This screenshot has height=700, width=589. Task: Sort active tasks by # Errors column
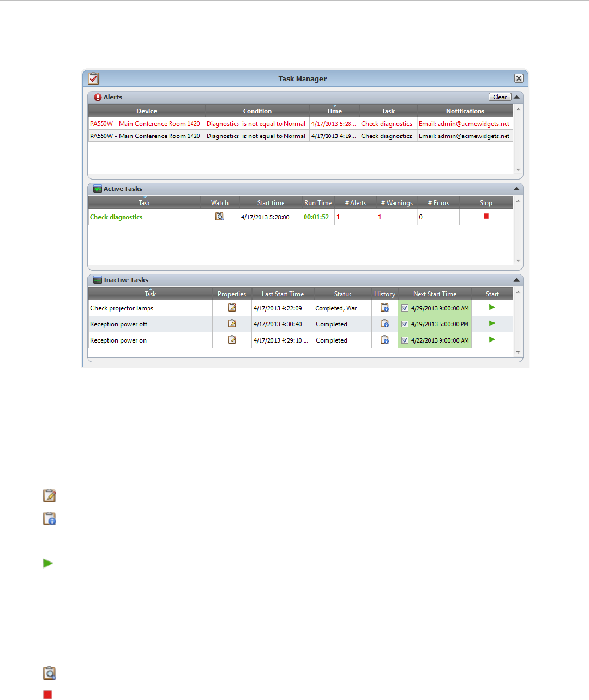(438, 202)
